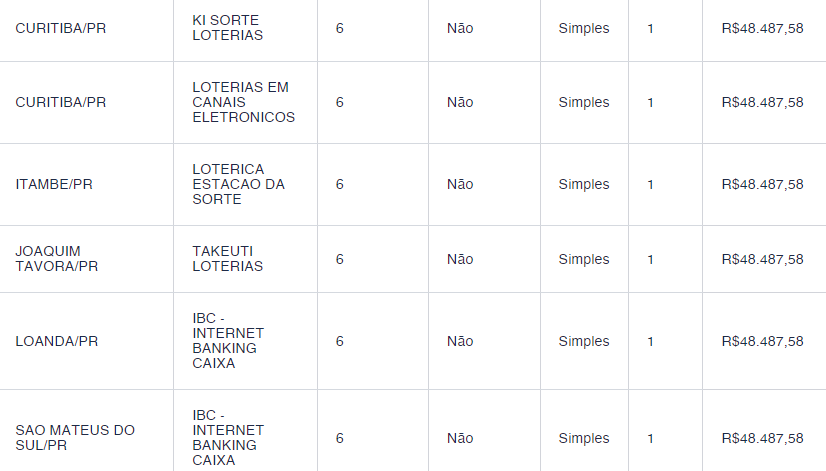Screen dimensions: 826x471
Task: Click prize R$48.487,58 in ITAMBE row
Action: pos(762,184)
